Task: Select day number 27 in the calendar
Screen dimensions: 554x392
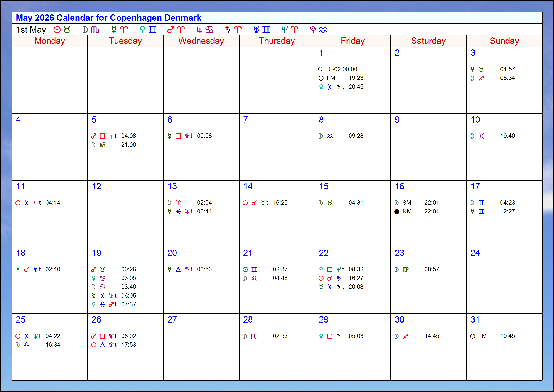Action: [x=172, y=319]
